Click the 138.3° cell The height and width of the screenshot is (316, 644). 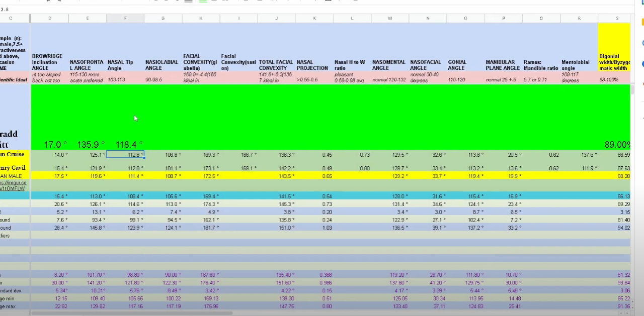point(277,155)
